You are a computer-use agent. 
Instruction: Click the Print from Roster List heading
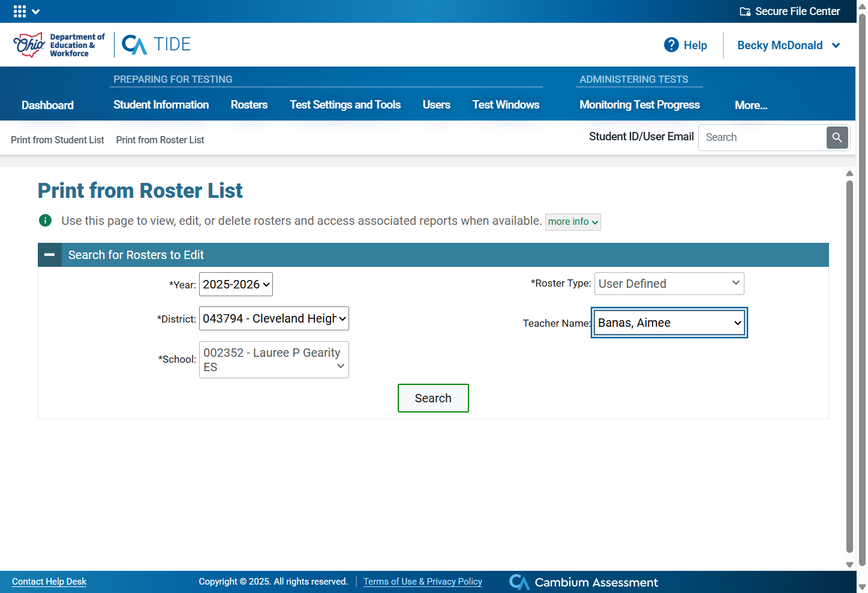pyautogui.click(x=140, y=191)
